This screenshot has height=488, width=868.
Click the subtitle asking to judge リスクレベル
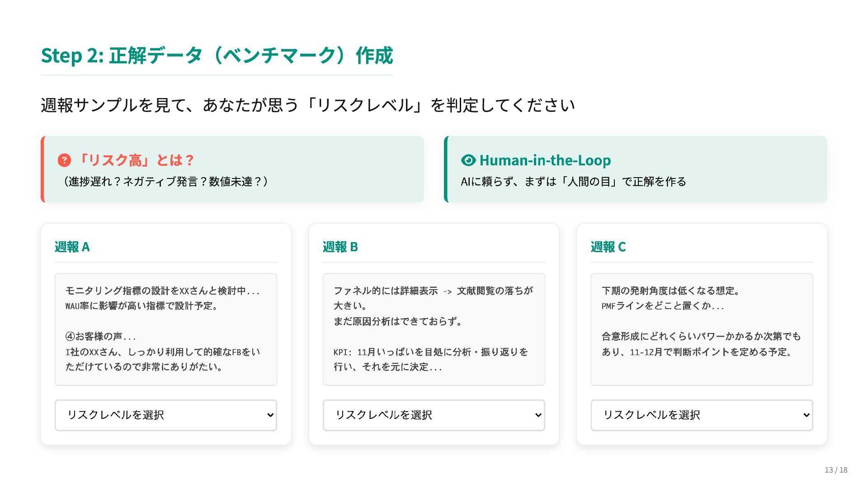(x=307, y=105)
